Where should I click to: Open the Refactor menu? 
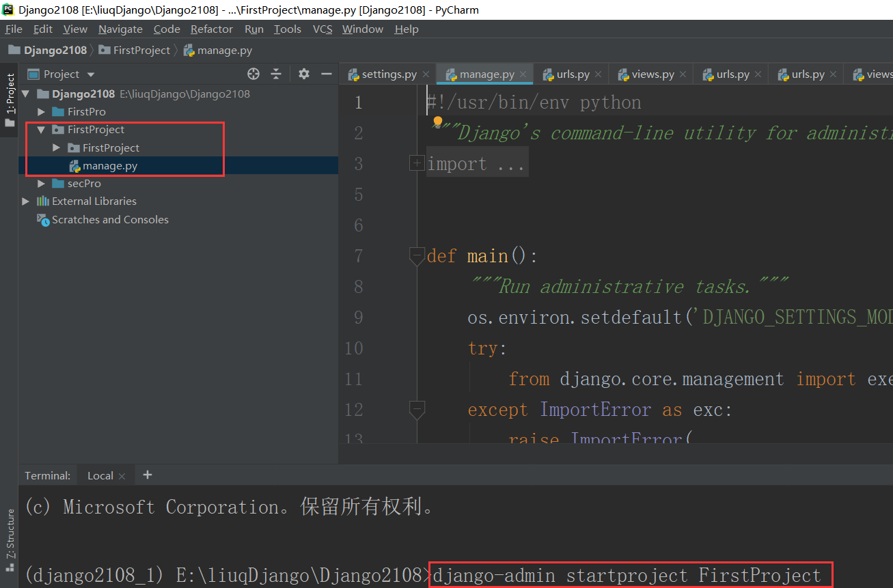pyautogui.click(x=212, y=29)
